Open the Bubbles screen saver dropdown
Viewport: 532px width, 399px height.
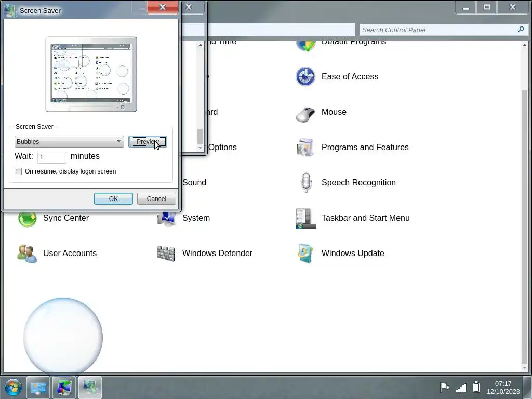pyautogui.click(x=69, y=141)
